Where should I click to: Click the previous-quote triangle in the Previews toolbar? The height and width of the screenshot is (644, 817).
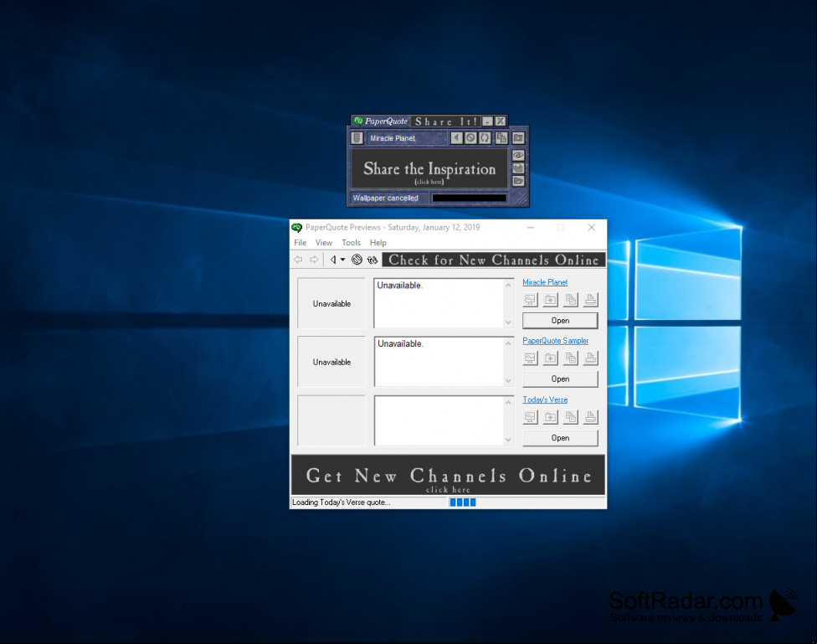click(333, 260)
